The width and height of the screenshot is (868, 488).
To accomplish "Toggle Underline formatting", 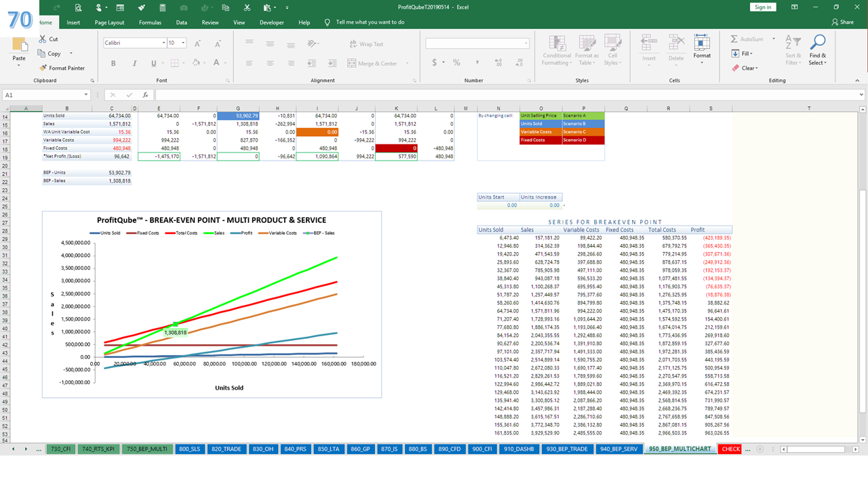I will click(x=154, y=63).
